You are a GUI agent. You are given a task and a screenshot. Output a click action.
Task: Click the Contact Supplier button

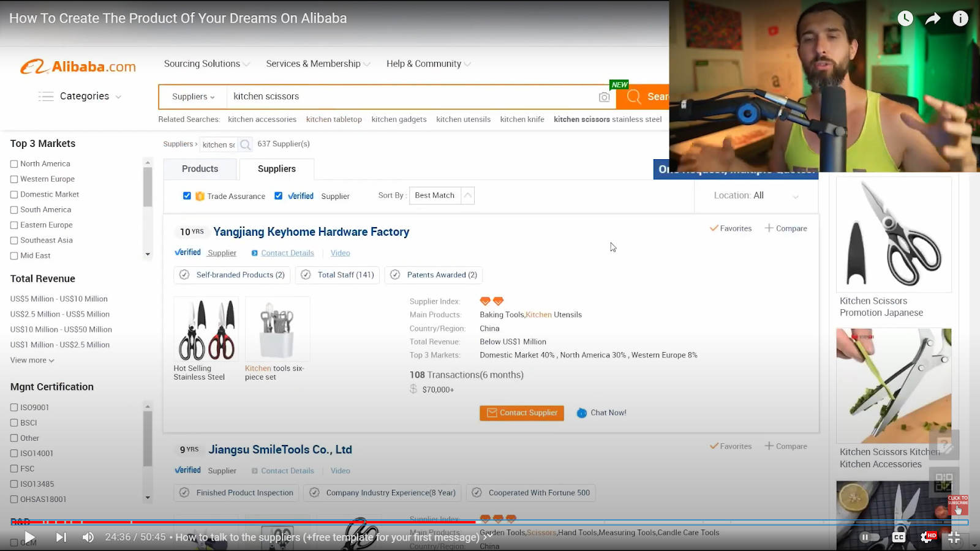click(522, 413)
